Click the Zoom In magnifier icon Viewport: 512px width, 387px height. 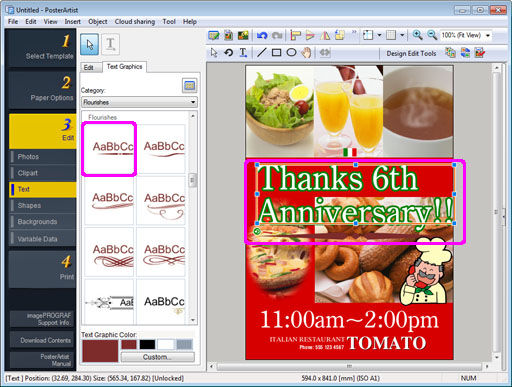(417, 35)
